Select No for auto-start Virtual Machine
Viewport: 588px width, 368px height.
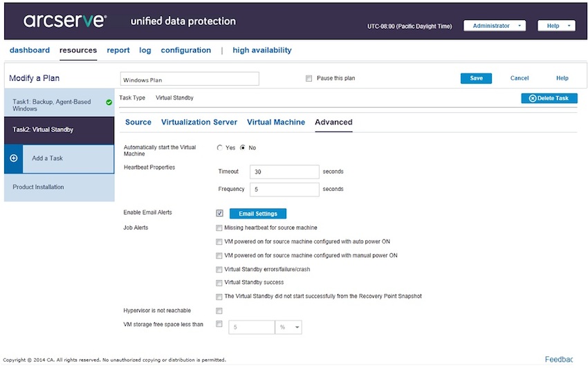(x=243, y=148)
